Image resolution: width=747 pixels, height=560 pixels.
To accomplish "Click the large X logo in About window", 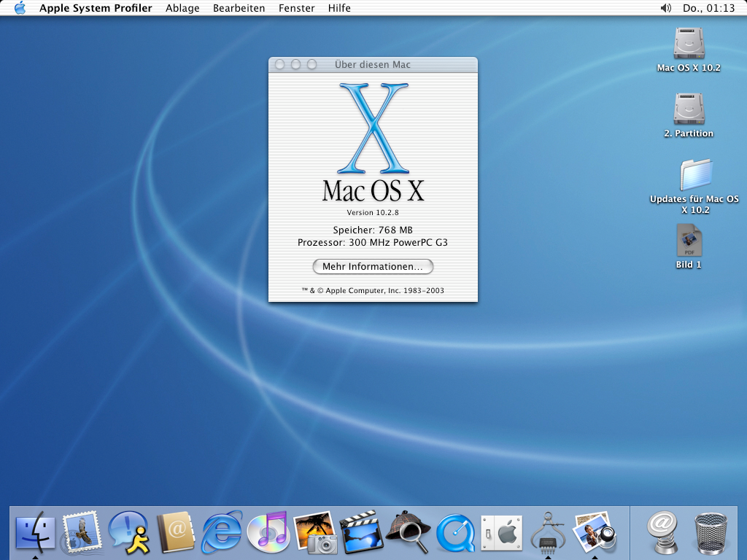I will point(373,128).
